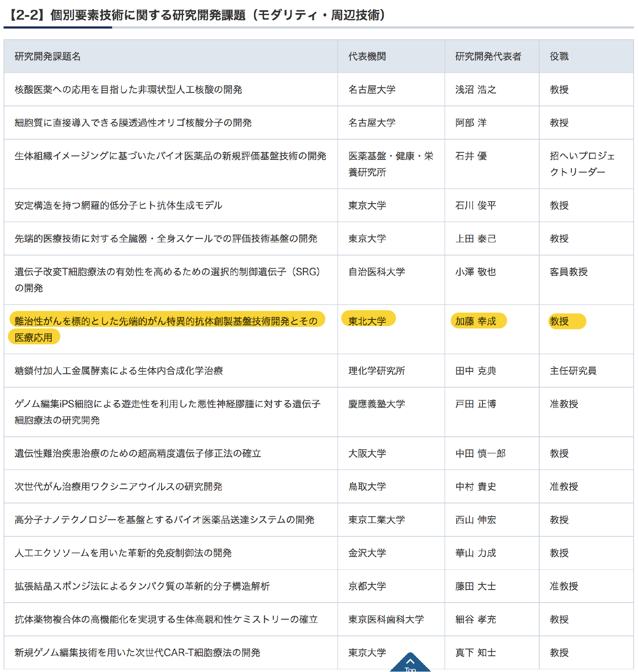The width and height of the screenshot is (638, 672).
Task: Click the institution 慶應義塾大学
Action: pos(377,404)
